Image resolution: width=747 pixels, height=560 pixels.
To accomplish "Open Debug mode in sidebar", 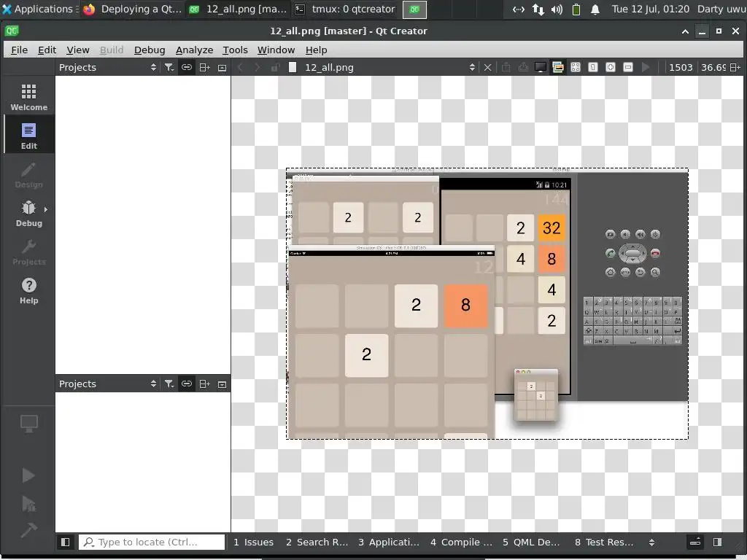I will pyautogui.click(x=28, y=213).
